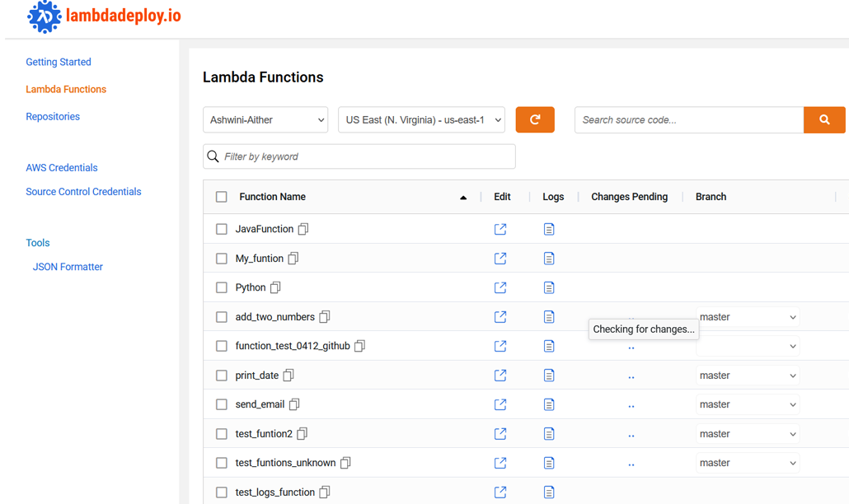The image size is (849, 504).
Task: Select the test_funtion2 row checkbox
Action: (222, 434)
